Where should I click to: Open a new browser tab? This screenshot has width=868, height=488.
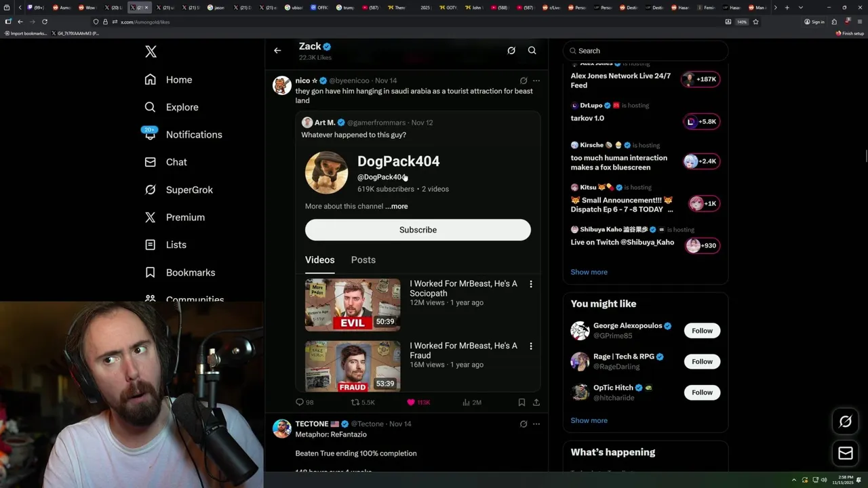click(787, 7)
